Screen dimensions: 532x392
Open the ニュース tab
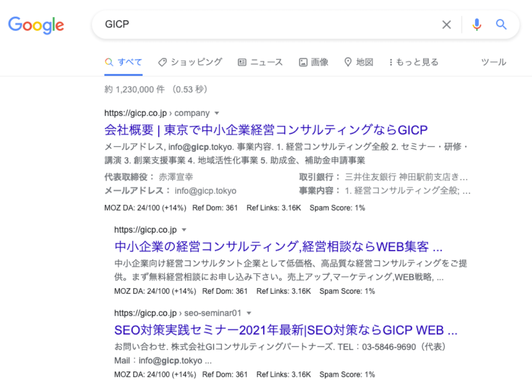[x=260, y=62]
